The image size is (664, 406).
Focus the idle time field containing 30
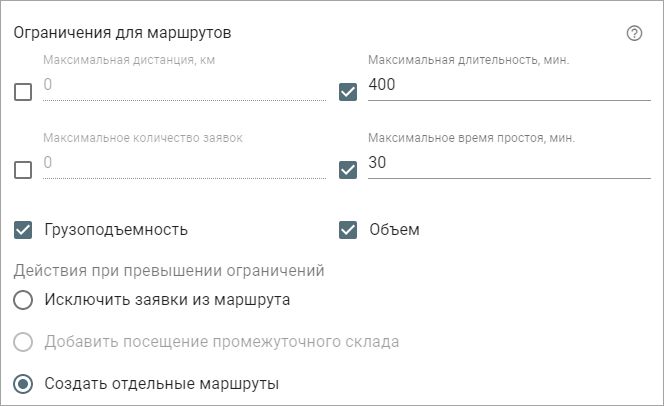click(509, 163)
